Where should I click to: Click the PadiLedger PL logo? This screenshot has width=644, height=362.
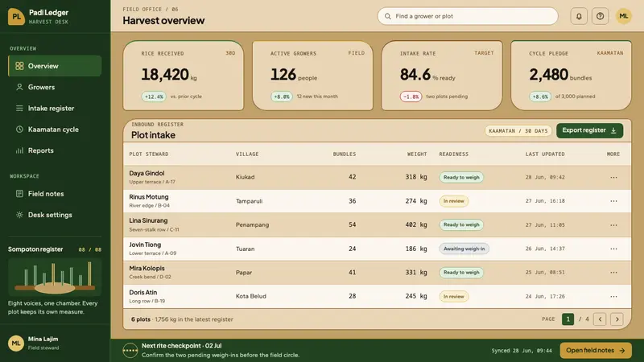[16, 17]
